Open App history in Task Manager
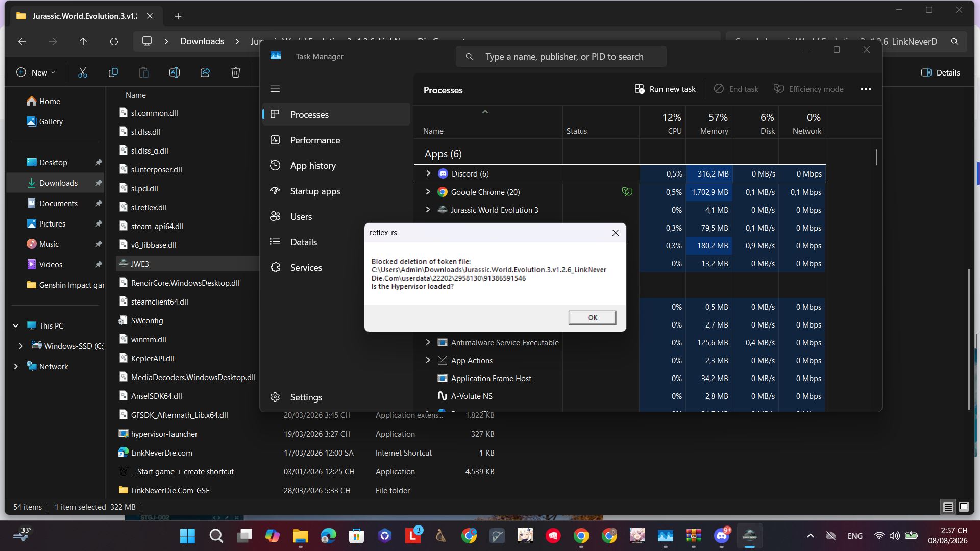Screen dimensions: 980x551 click(336, 166)
